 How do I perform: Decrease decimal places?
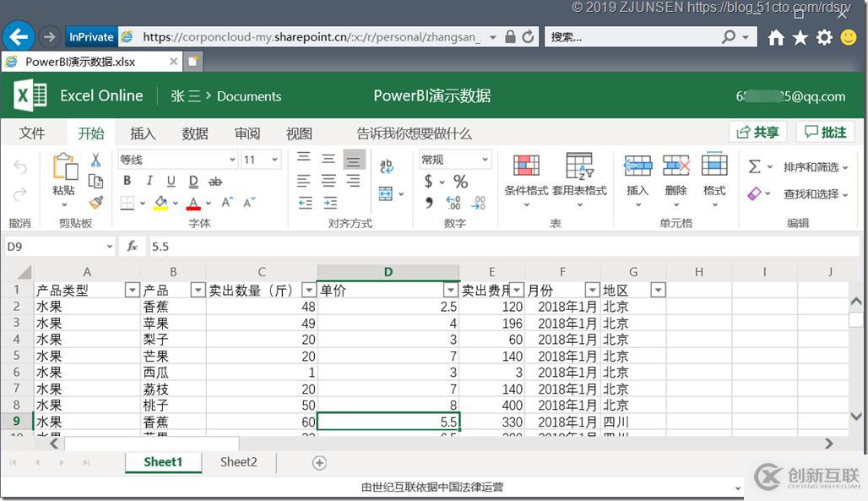point(478,203)
